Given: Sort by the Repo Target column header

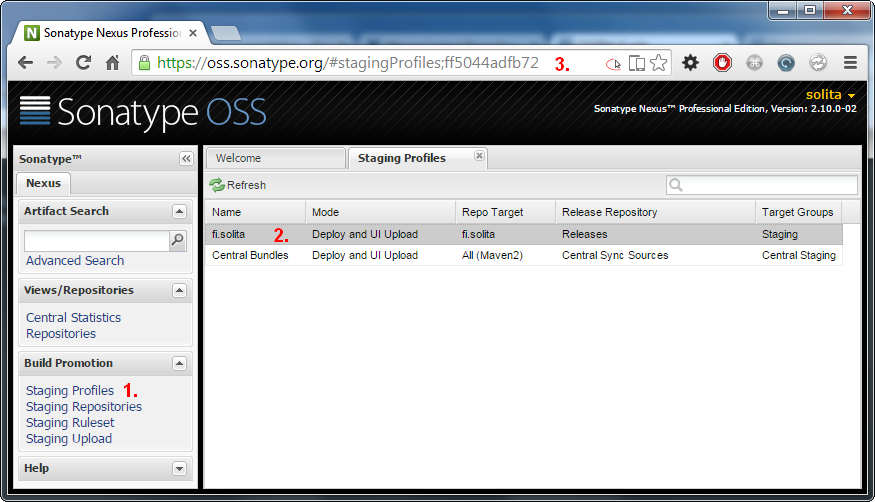Looking at the screenshot, I should [x=506, y=213].
